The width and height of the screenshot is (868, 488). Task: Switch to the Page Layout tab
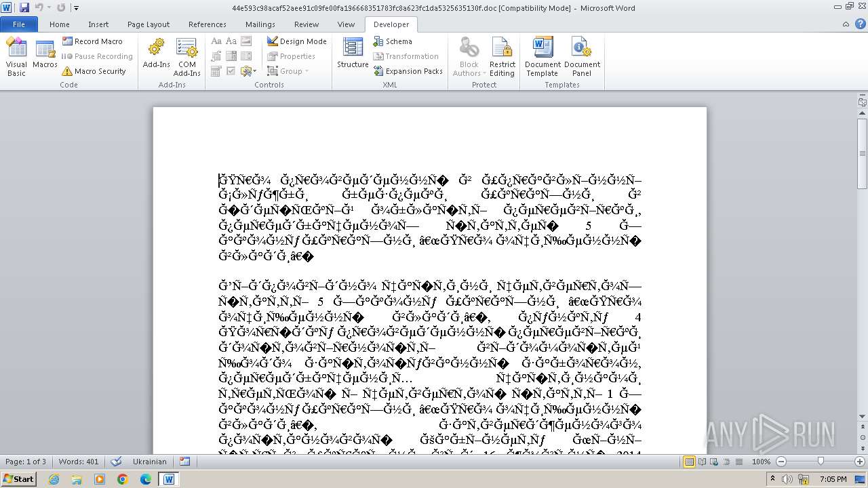pos(149,24)
